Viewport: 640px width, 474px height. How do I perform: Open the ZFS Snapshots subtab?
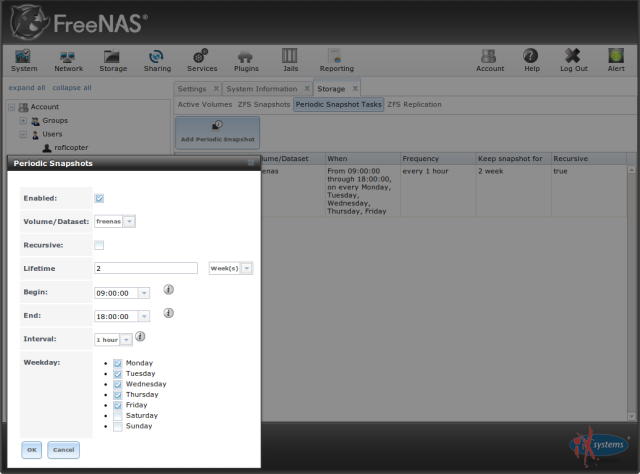pyautogui.click(x=264, y=105)
